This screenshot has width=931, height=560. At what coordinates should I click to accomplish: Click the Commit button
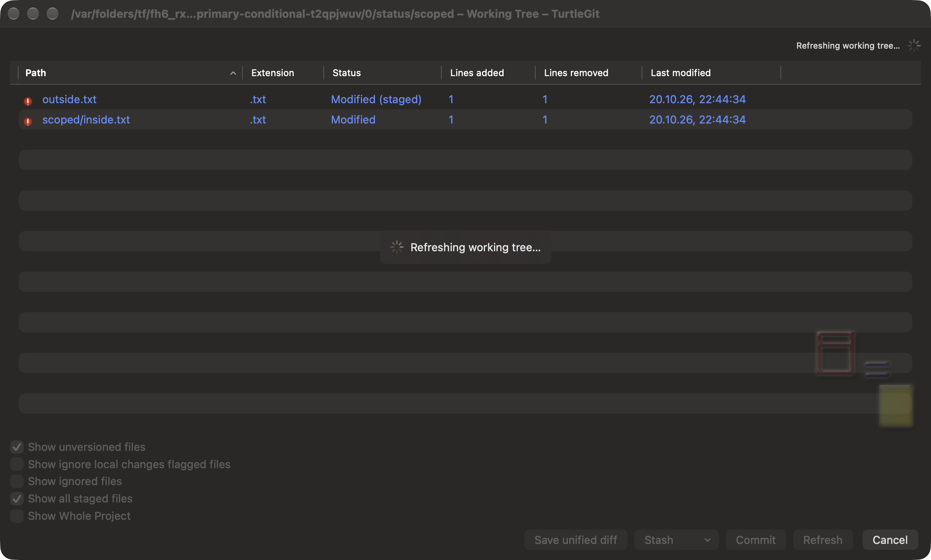756,540
